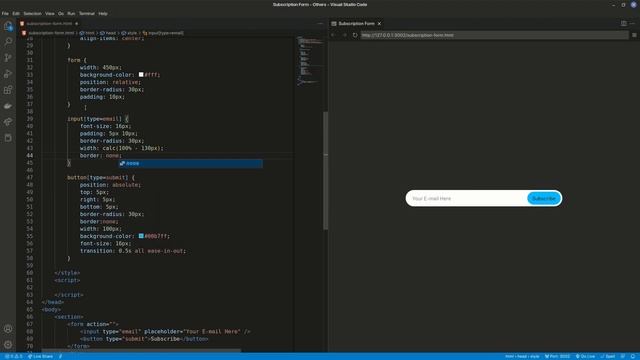Click the #00b7ff color swatch
Viewport: 640px width, 360px height.
[141, 236]
